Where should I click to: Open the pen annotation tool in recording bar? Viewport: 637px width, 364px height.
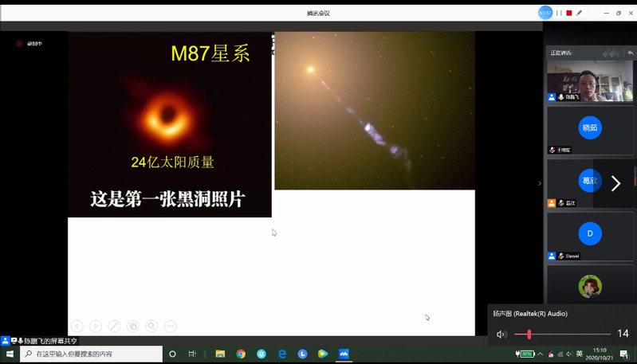point(580,13)
